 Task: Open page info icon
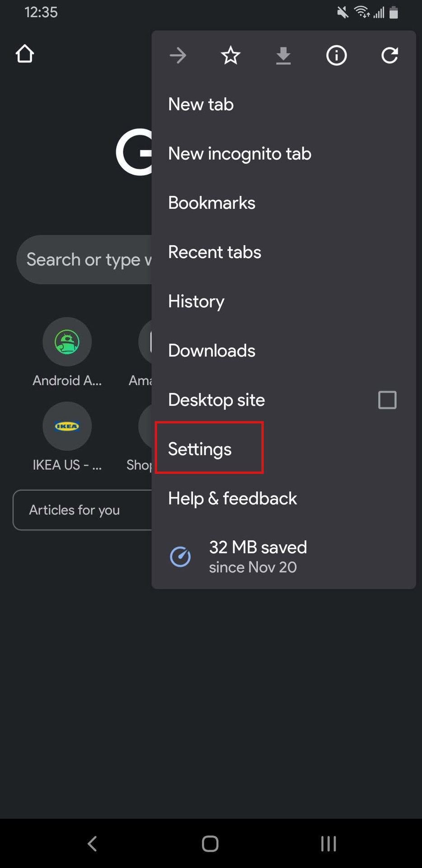pyautogui.click(x=337, y=56)
